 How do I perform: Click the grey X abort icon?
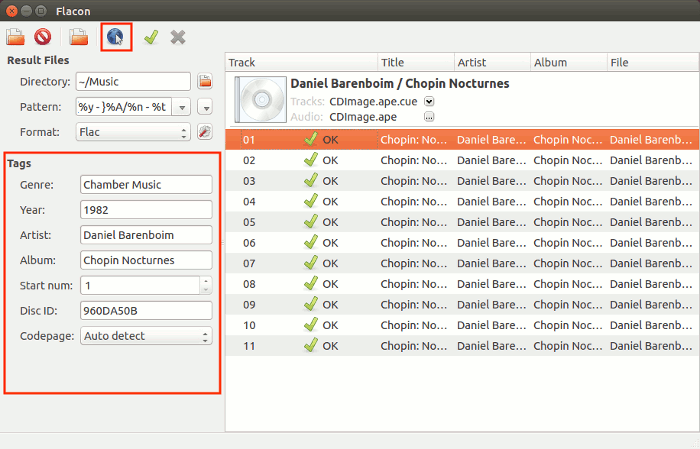[178, 38]
